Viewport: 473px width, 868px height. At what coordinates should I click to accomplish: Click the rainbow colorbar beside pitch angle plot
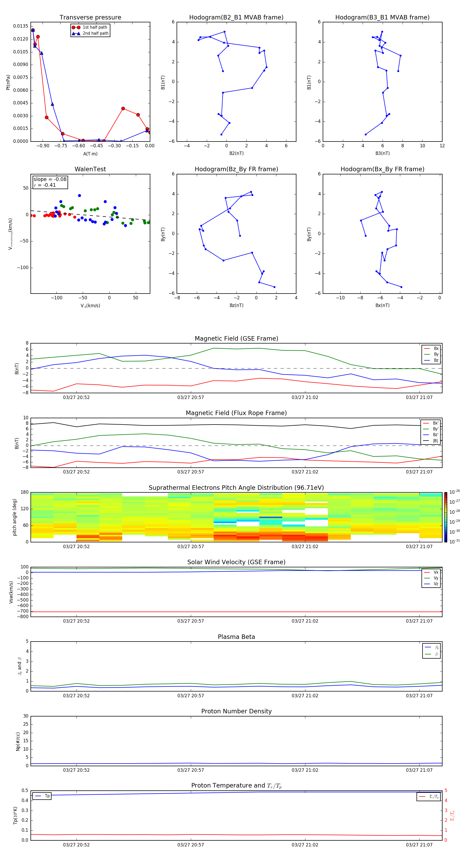pos(446,517)
